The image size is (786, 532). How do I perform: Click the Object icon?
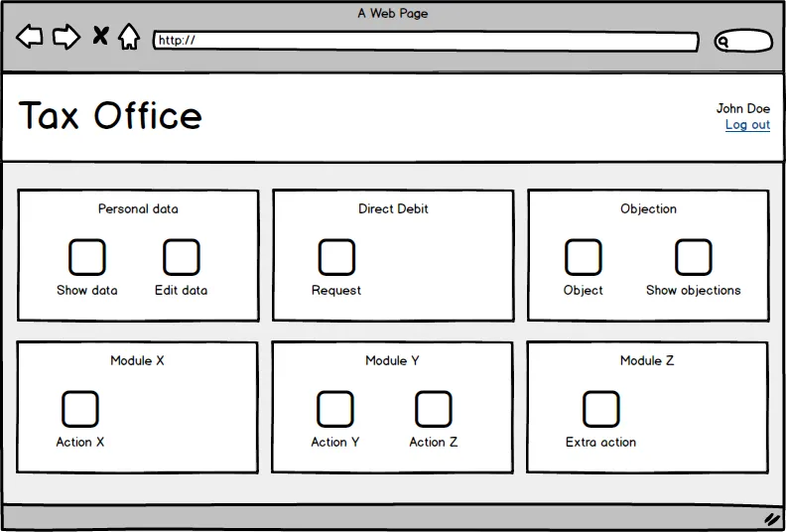(584, 257)
